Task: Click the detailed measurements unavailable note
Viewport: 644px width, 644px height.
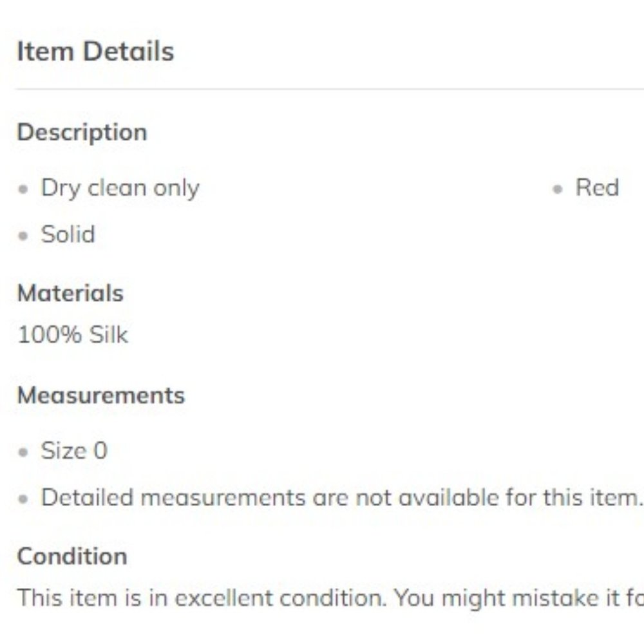Action: [x=342, y=497]
